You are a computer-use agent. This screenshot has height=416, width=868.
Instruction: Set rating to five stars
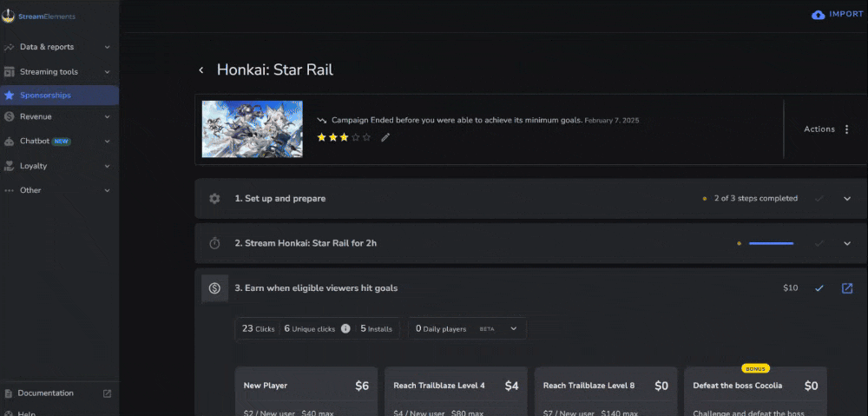pos(366,137)
